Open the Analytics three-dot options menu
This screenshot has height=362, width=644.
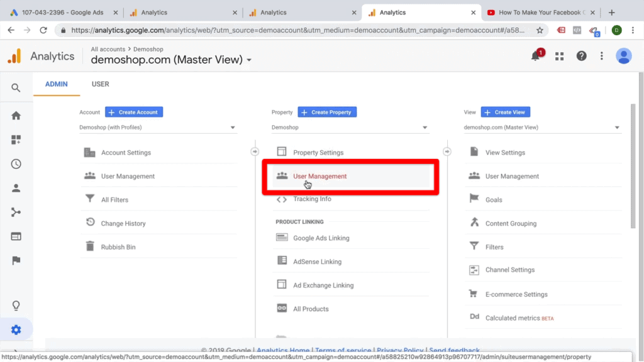pos(602,56)
